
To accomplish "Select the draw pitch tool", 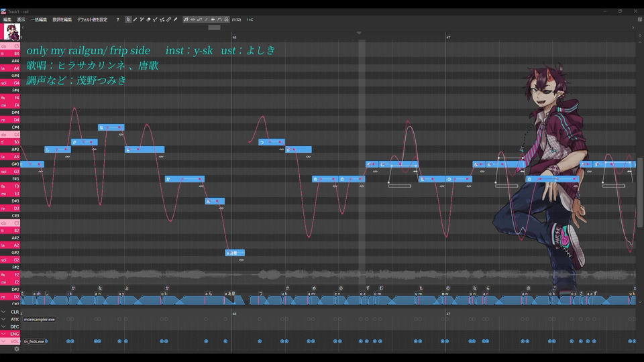I will (x=155, y=19).
